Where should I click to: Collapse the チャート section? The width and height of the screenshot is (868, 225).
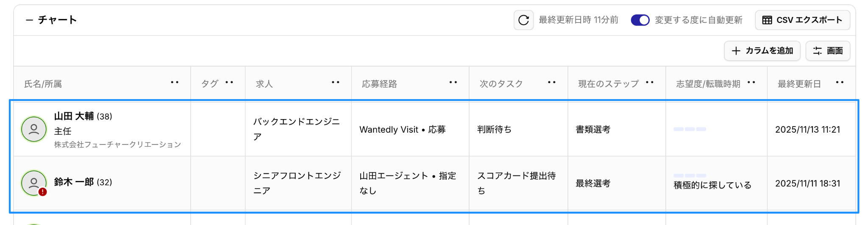29,20
